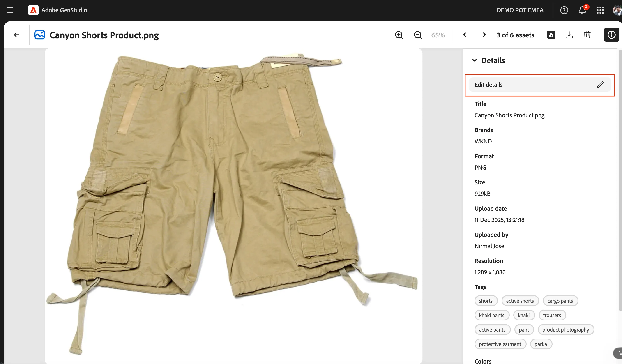
Task: Click the 'shorts' tag
Action: (x=486, y=301)
